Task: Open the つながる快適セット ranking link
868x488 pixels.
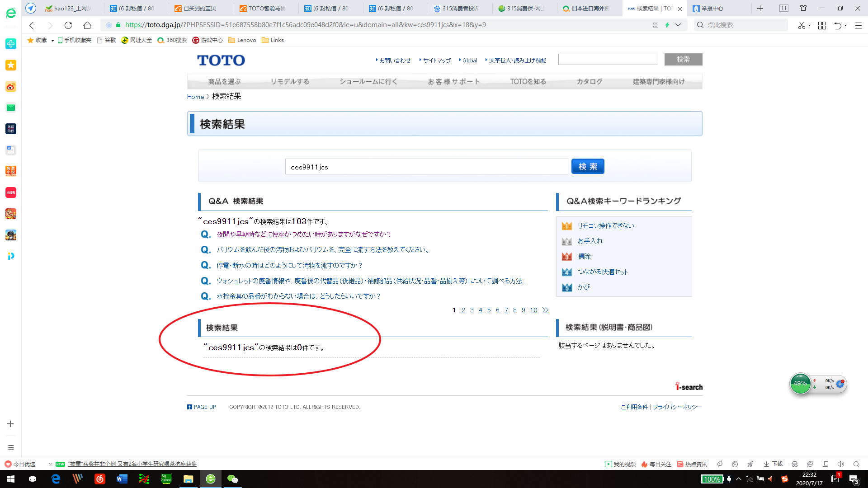Action: coord(603,272)
